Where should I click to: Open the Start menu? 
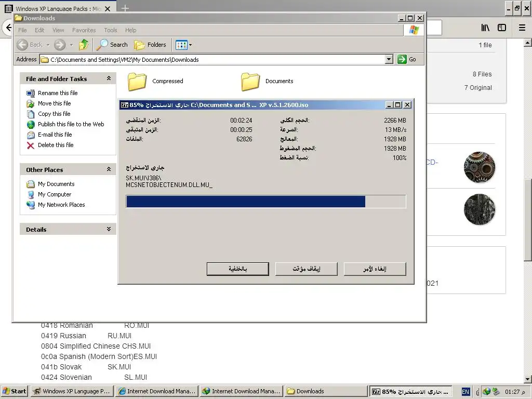15,391
